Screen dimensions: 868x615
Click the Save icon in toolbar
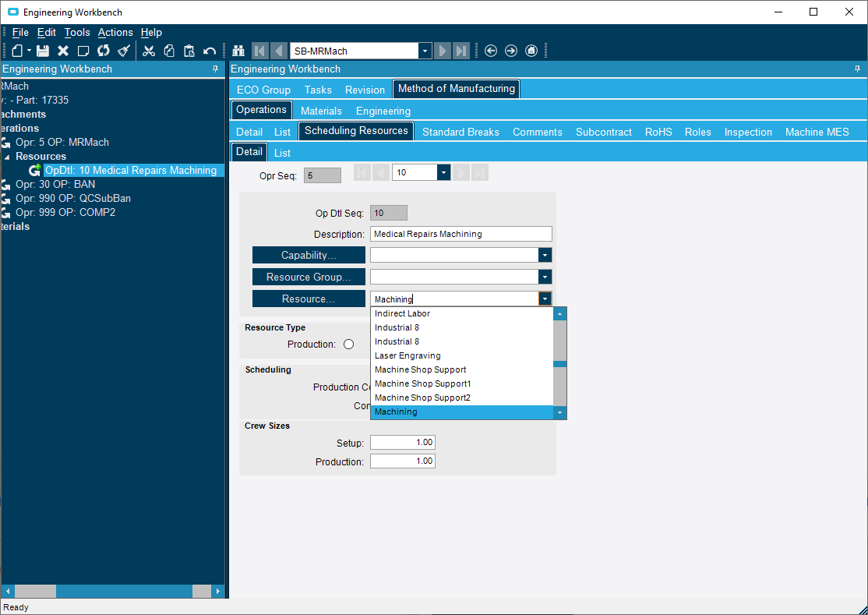click(x=43, y=51)
